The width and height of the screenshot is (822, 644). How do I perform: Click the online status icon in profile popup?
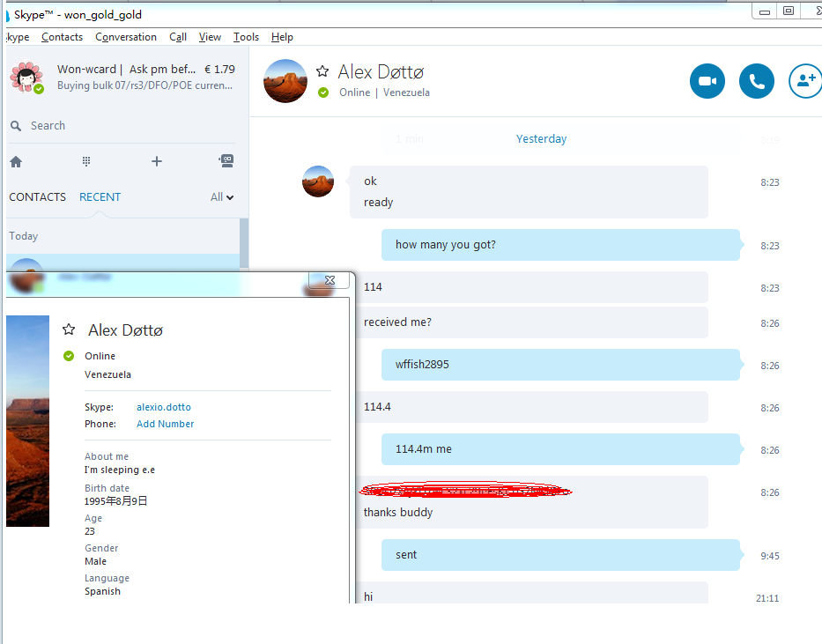(x=69, y=356)
